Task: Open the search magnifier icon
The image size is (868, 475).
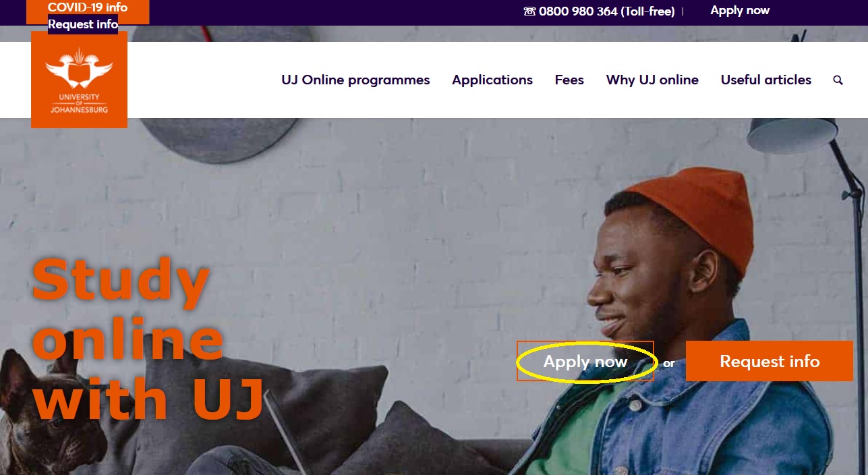Action: coord(838,80)
